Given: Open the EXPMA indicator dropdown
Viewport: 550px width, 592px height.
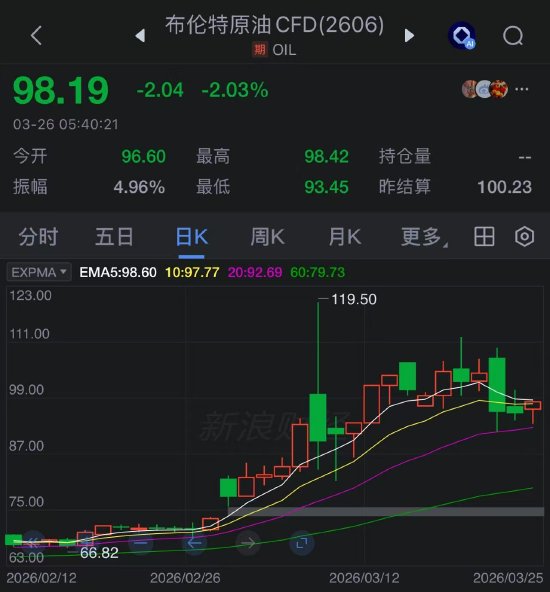Looking at the screenshot, I should (39, 272).
